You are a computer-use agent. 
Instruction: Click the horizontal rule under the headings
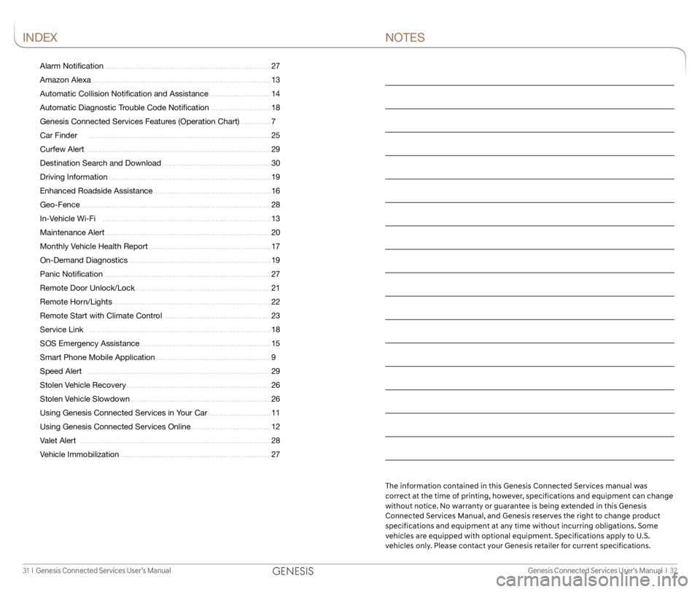click(350, 48)
